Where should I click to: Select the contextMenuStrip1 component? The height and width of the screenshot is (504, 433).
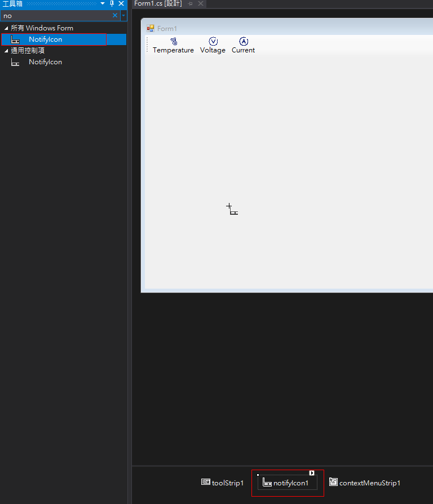(365, 483)
